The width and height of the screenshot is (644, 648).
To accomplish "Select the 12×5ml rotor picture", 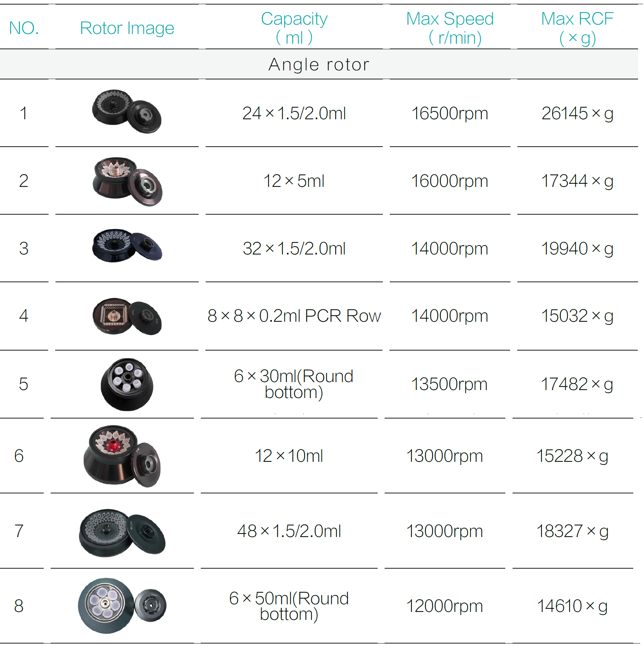I will click(127, 181).
